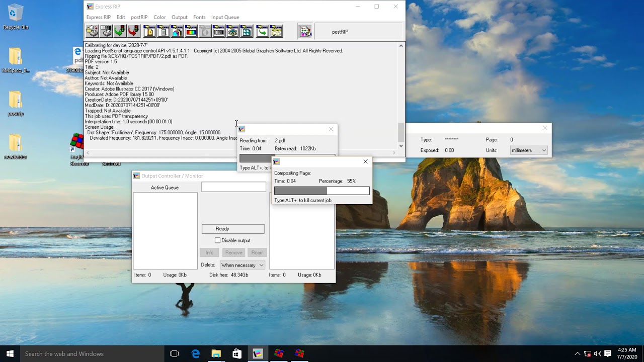This screenshot has height=362, width=644.
Task: Open the Store app from the taskbar
Action: [237, 354]
